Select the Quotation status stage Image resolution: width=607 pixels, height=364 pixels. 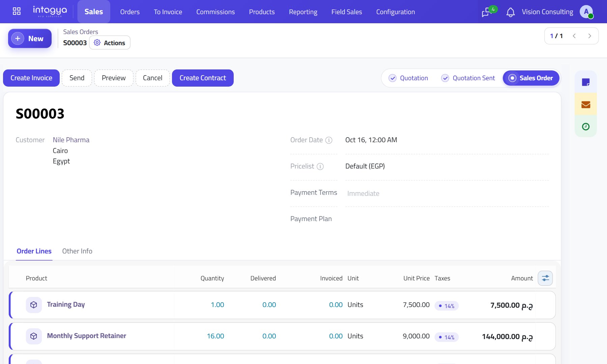(408, 78)
